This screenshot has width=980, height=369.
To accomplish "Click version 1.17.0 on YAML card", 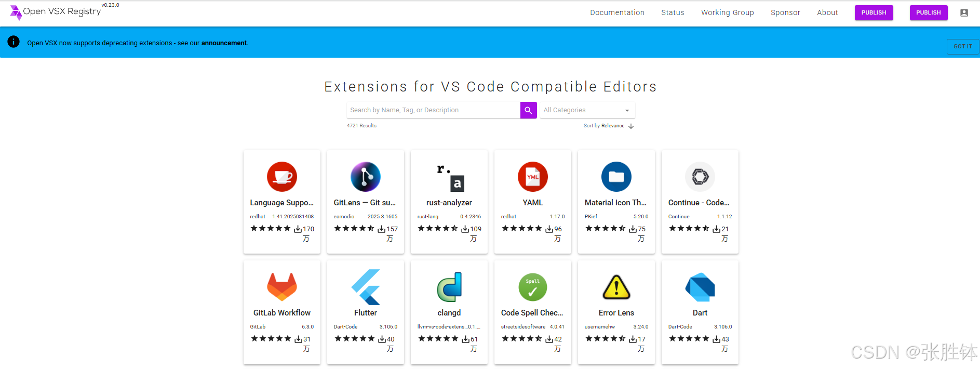I will 557,217.
